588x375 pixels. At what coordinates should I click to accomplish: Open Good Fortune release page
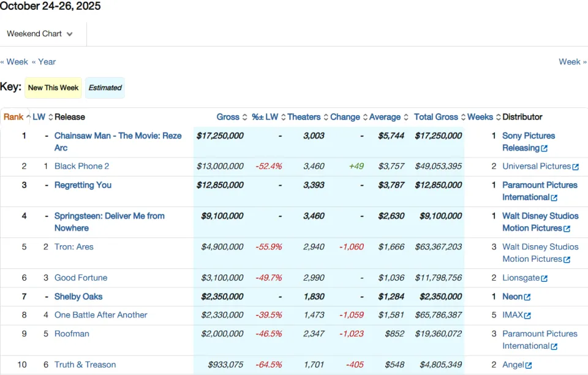click(81, 278)
